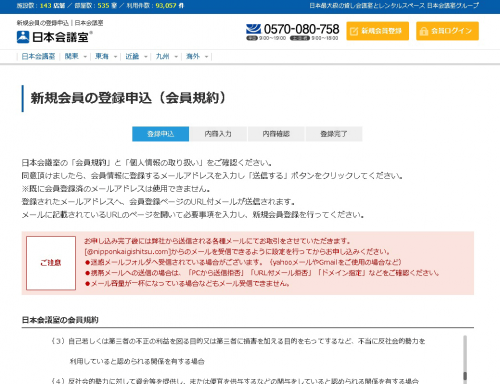Click the @nipponkaigishitsu.com domain notice line

coord(237,252)
